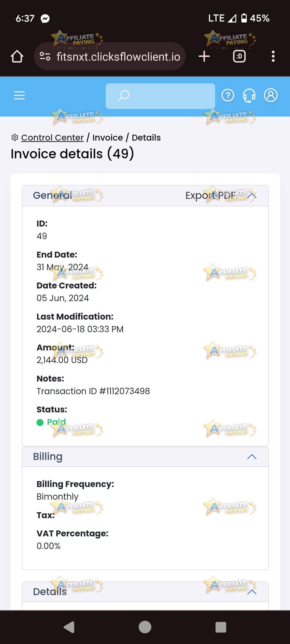Open the support headset icon

249,96
